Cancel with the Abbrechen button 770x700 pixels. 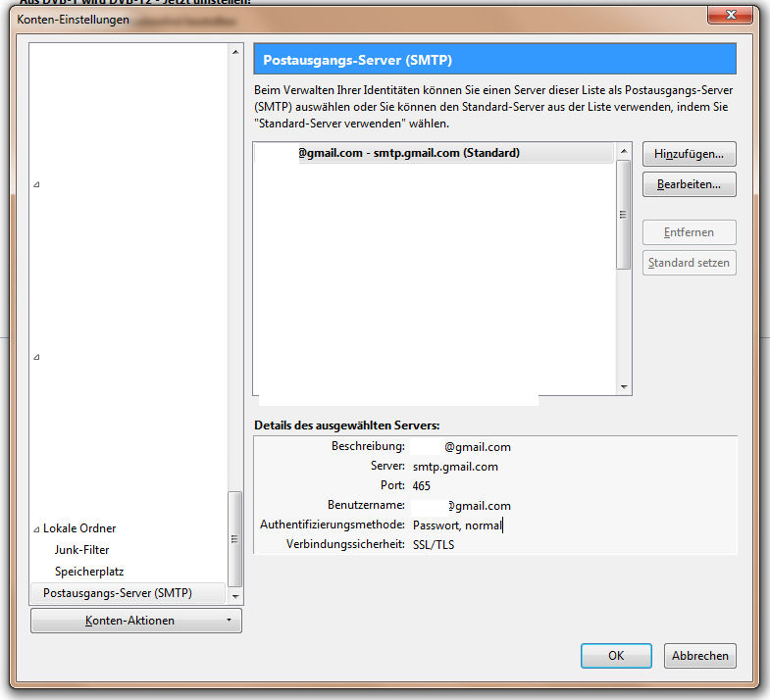[699, 656]
